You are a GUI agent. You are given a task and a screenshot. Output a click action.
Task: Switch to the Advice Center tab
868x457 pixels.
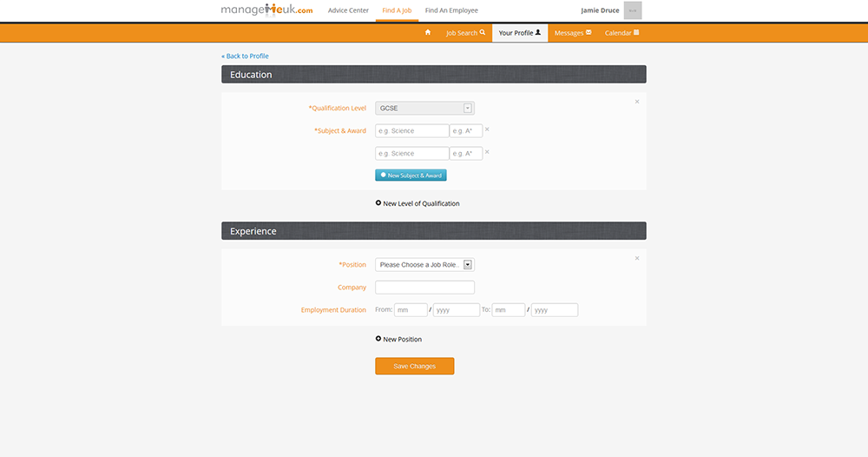[x=348, y=10]
